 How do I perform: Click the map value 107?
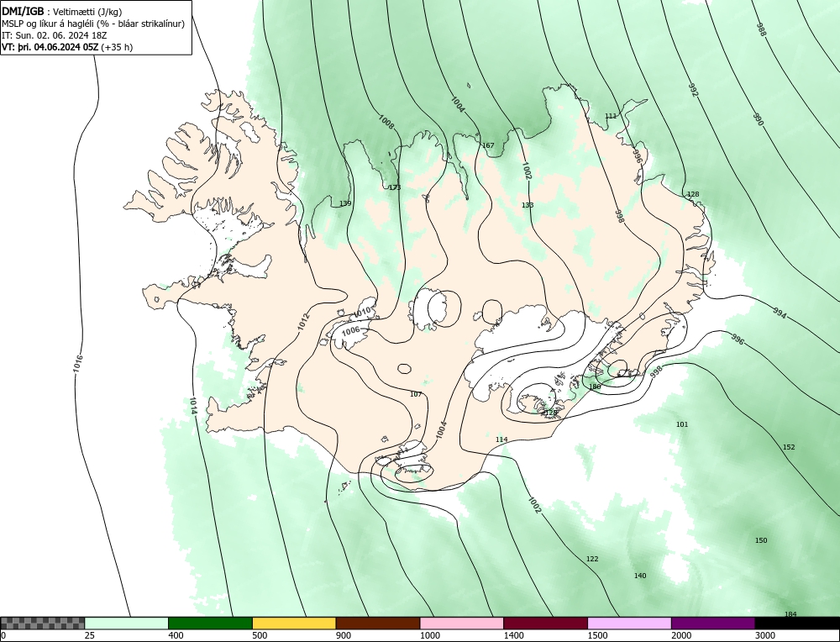(416, 394)
